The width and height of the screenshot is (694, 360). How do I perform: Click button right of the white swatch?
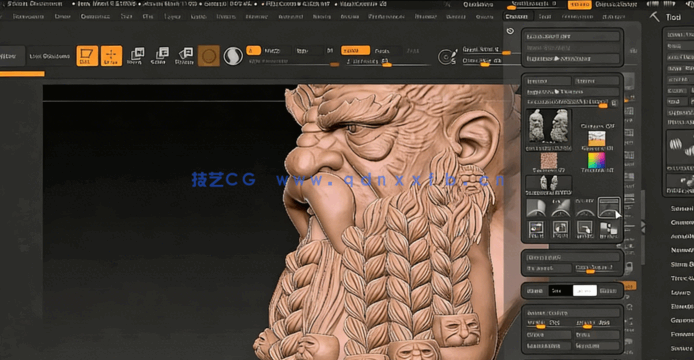point(609,290)
